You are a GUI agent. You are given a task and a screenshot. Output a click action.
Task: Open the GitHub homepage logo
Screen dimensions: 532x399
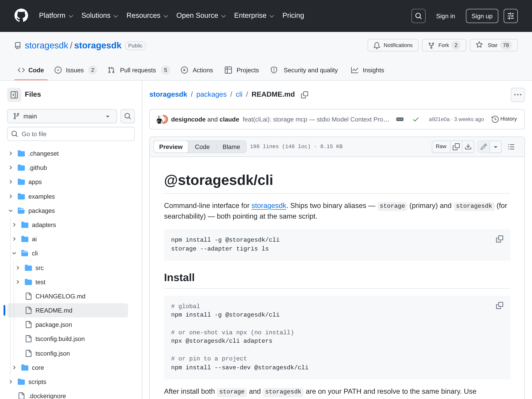[x=21, y=16]
